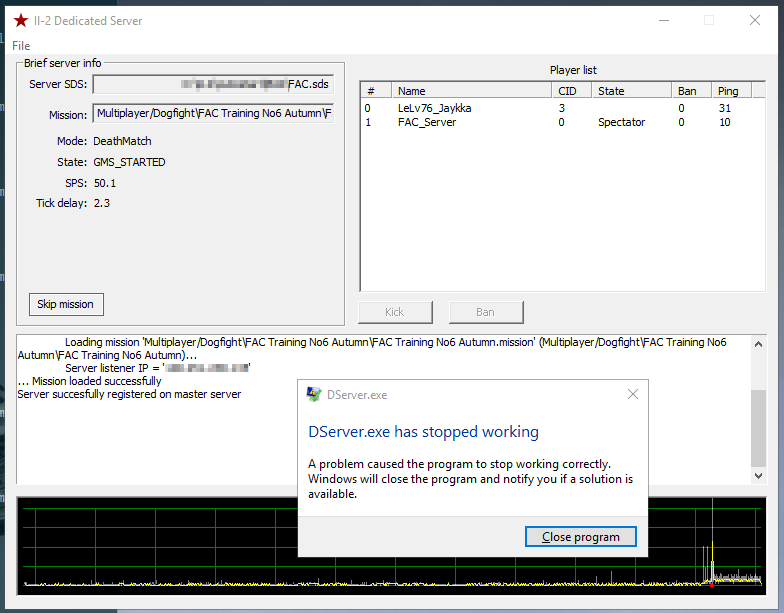
Task: Click the Ping column header
Action: 732,90
